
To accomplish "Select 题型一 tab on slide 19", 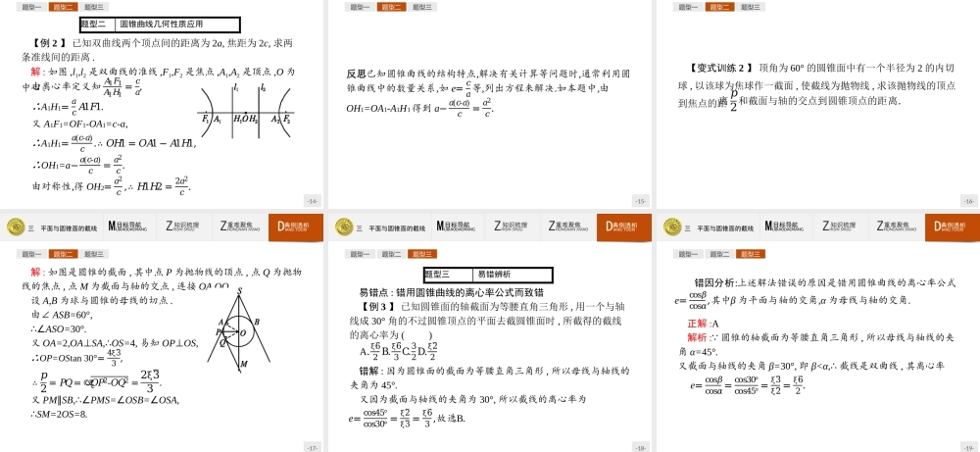I will [x=688, y=254].
